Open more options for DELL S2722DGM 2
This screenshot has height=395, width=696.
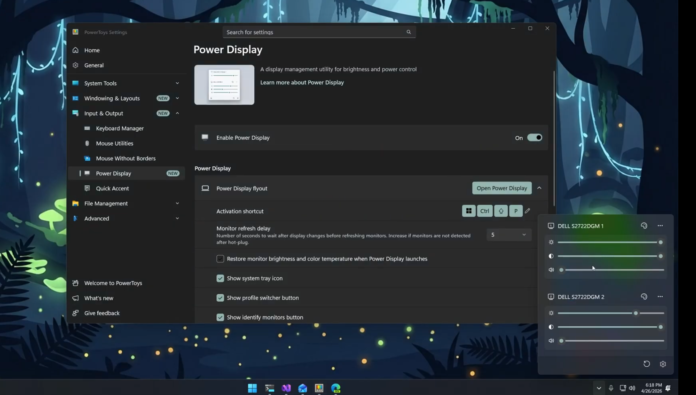coord(660,296)
